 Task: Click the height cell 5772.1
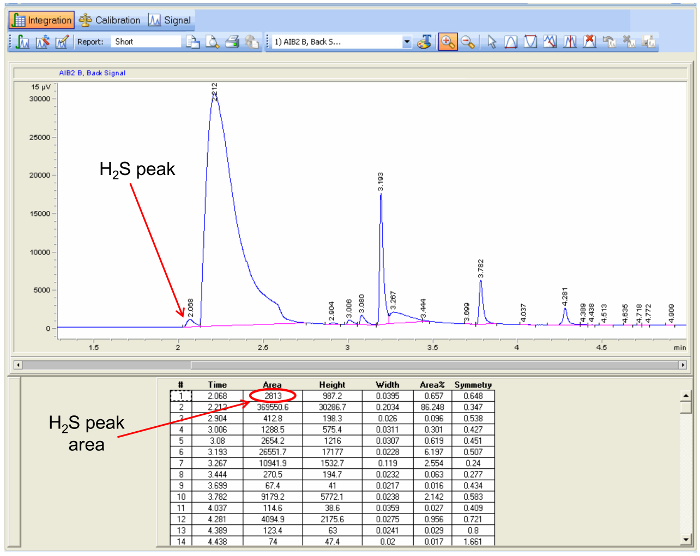click(x=332, y=497)
